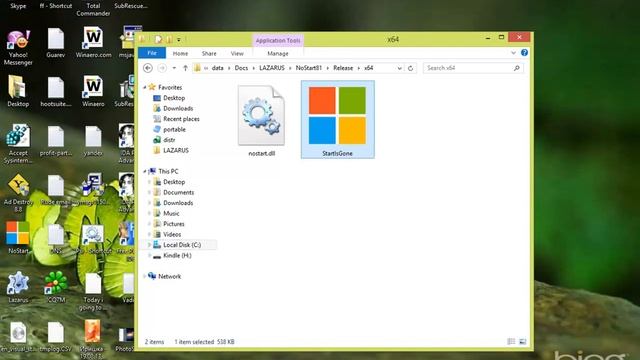
Task: Open the Ad Destroy desktop icon
Action: (x=18, y=193)
